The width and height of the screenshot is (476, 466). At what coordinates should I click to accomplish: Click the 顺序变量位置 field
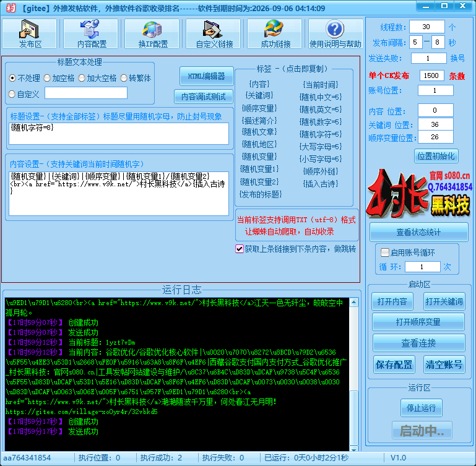pos(436,137)
